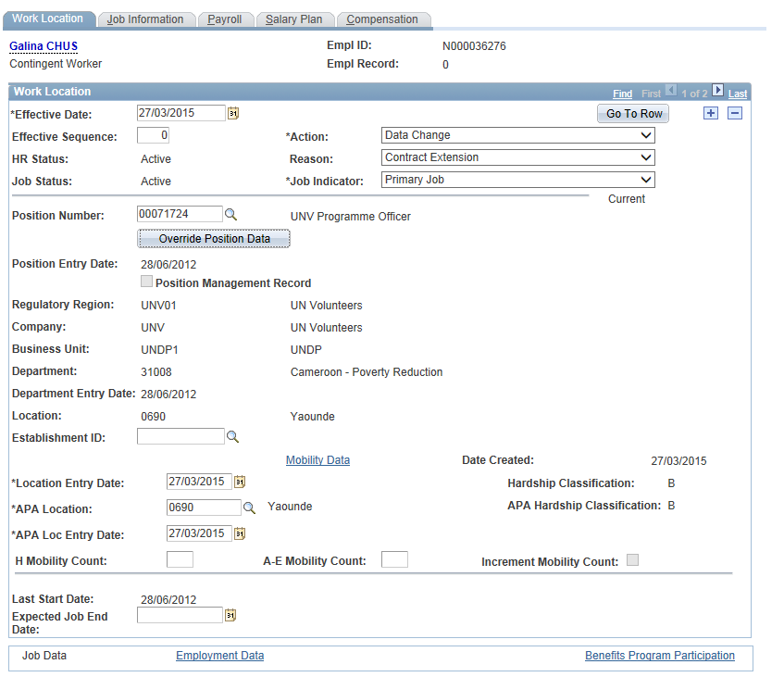Click the Contingent Worker label
This screenshot has height=677, width=784.
click(56, 64)
